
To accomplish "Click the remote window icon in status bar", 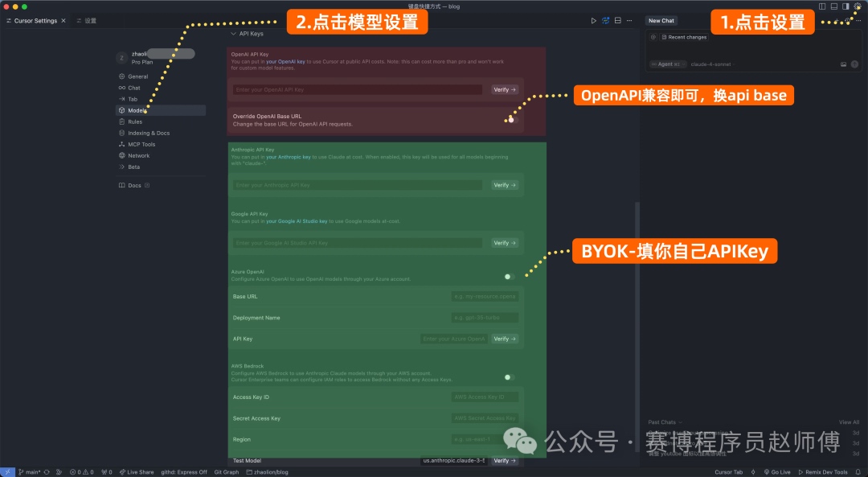I will pyautogui.click(x=7, y=472).
